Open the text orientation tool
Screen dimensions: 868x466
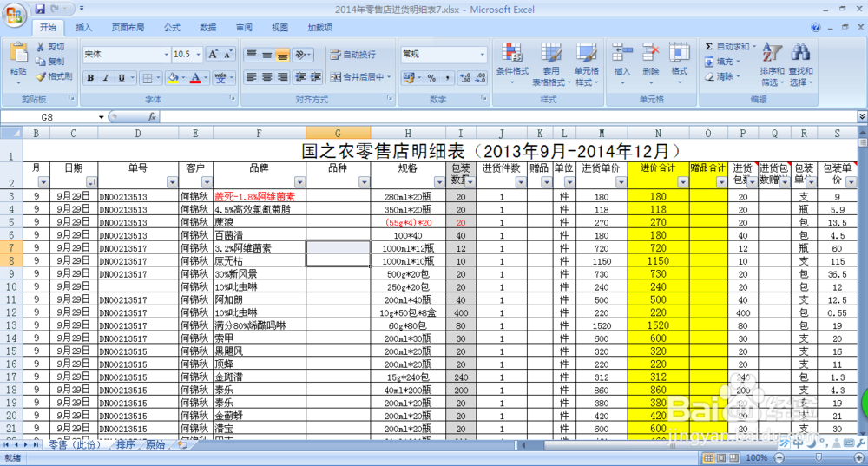[x=302, y=55]
